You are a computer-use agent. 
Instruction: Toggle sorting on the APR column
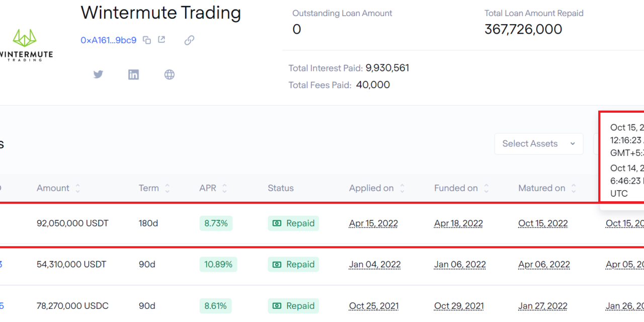click(x=223, y=188)
